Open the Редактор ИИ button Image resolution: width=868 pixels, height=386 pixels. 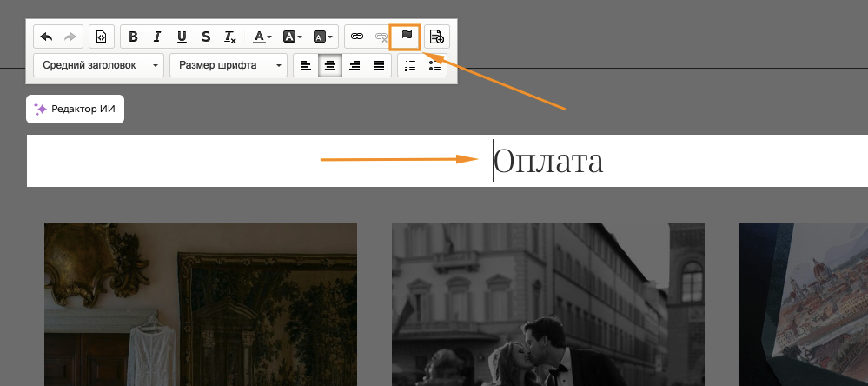(76, 109)
